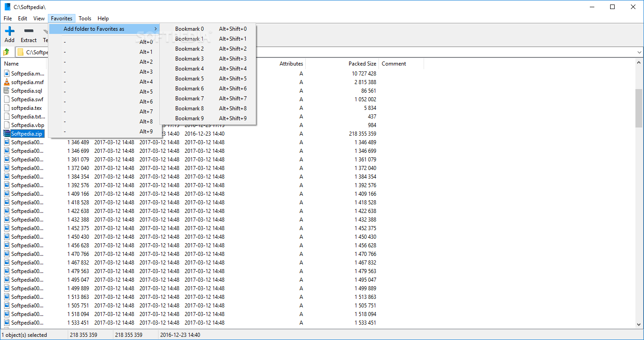
Task: Open the Tools menu
Action: click(x=85, y=19)
